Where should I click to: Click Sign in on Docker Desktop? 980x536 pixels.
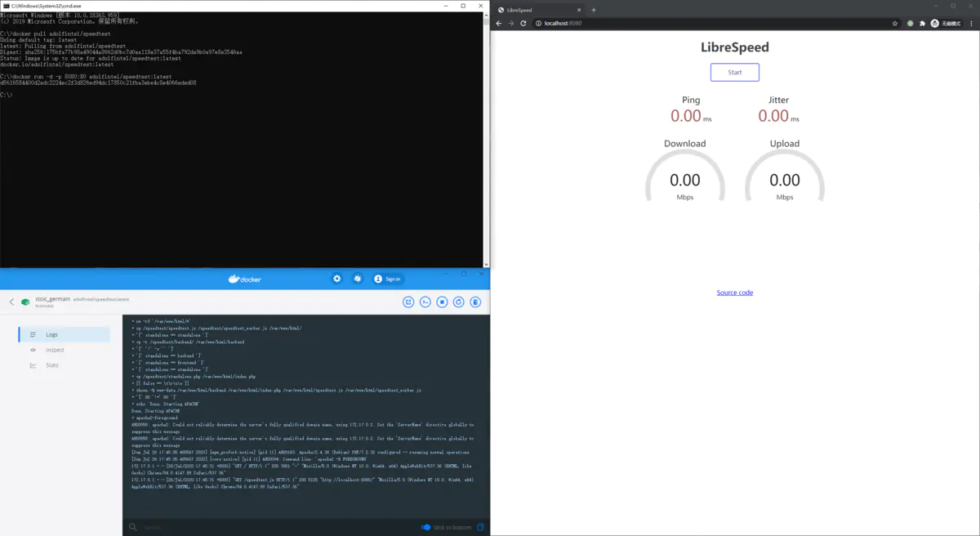pos(387,279)
